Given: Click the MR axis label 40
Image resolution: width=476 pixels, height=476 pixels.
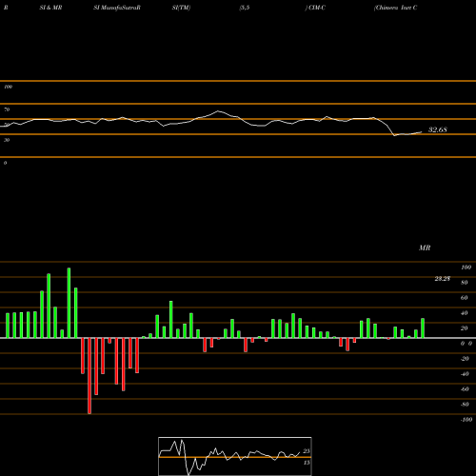Looking at the screenshot, I should [x=464, y=313].
